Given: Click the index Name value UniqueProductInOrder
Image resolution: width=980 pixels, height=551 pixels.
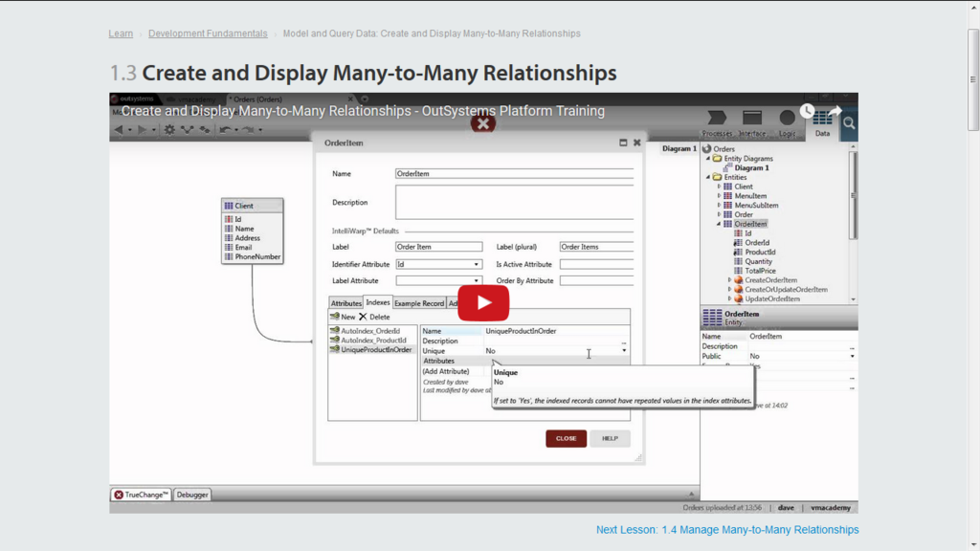Looking at the screenshot, I should pos(521,331).
